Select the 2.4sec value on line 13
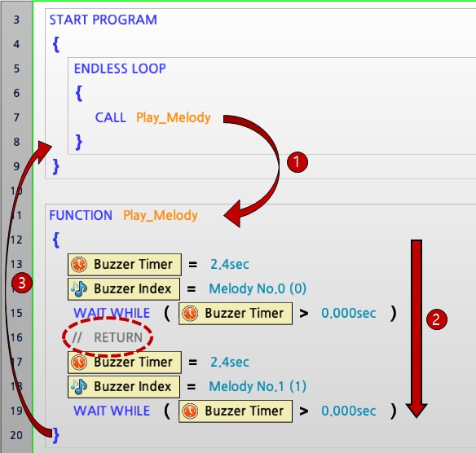476x453 pixels. pyautogui.click(x=230, y=264)
